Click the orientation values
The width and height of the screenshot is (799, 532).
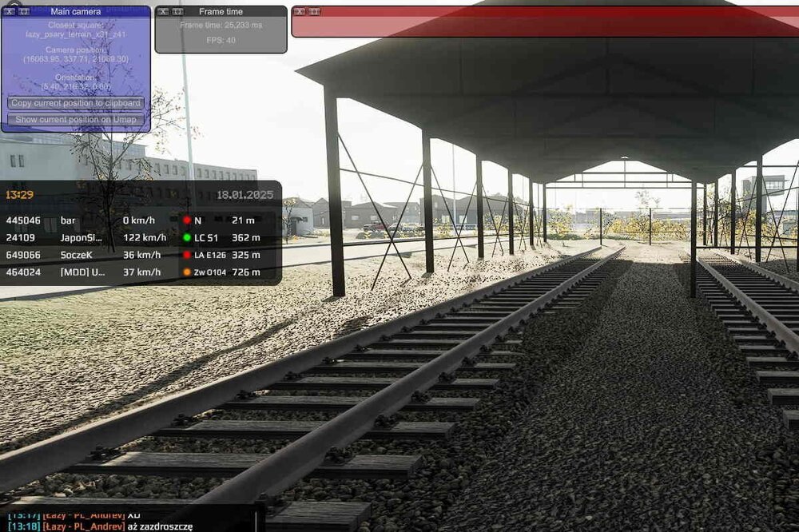pos(76,86)
